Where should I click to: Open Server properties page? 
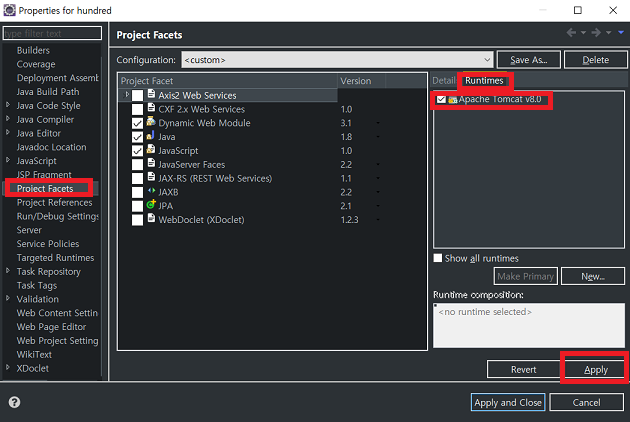coord(29,230)
